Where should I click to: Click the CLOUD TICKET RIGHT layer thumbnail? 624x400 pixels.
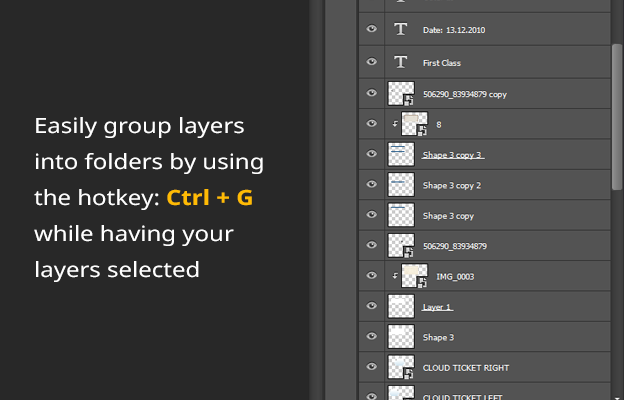[401, 367]
